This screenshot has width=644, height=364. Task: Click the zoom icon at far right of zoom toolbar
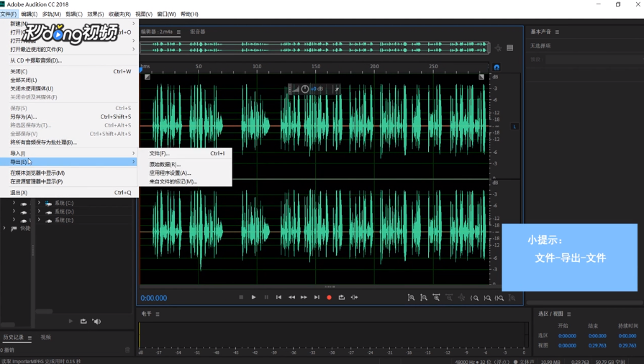(x=512, y=297)
